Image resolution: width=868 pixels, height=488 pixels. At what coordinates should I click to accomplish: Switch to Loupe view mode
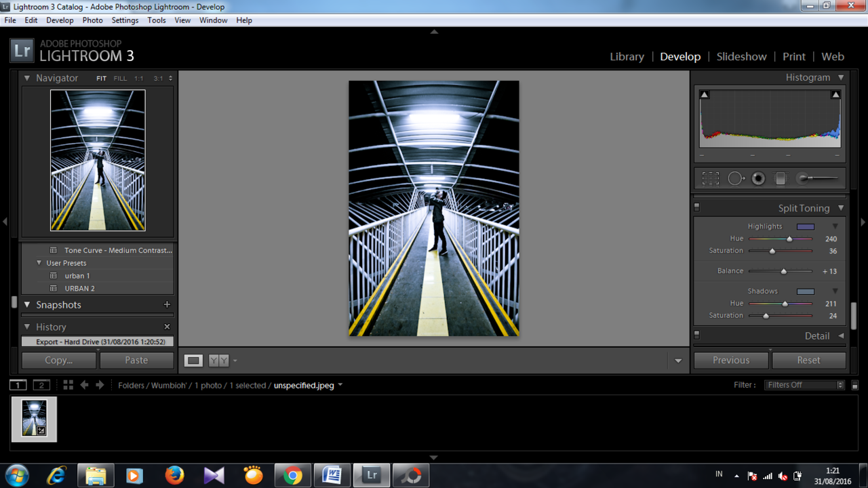tap(193, 361)
